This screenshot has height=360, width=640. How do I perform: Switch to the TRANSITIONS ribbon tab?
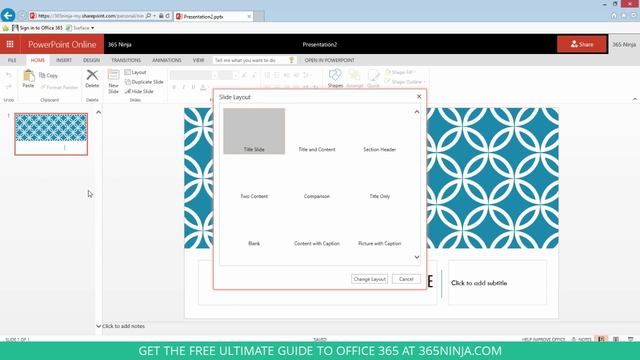point(126,60)
